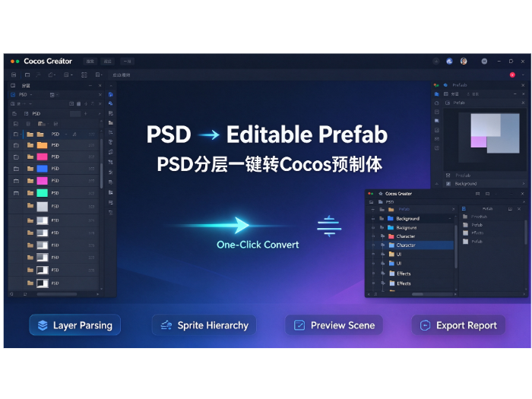Image resolution: width=532 pixels, height=399 pixels.
Task: Open the folder dropdown in the layer list toolbar
Action: (x=43, y=124)
